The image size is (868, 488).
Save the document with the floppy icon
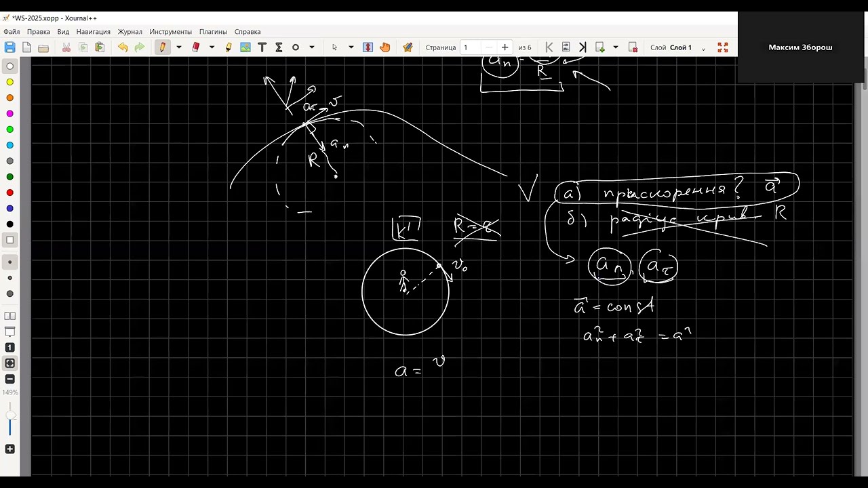(9, 47)
